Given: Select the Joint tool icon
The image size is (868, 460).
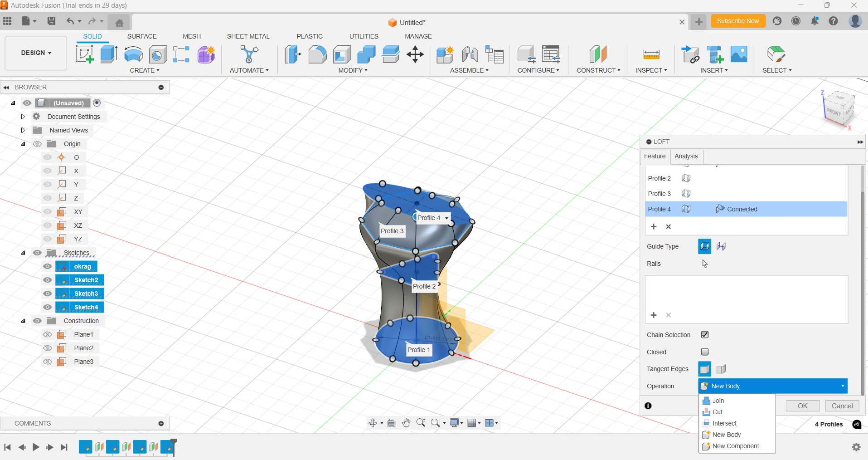Looking at the screenshot, I should click(470, 54).
